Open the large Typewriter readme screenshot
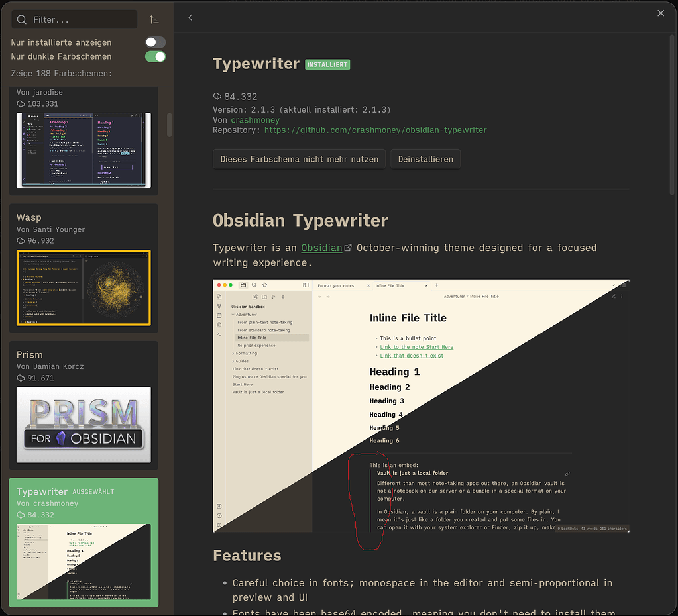Image resolution: width=678 pixels, height=616 pixels. click(421, 406)
